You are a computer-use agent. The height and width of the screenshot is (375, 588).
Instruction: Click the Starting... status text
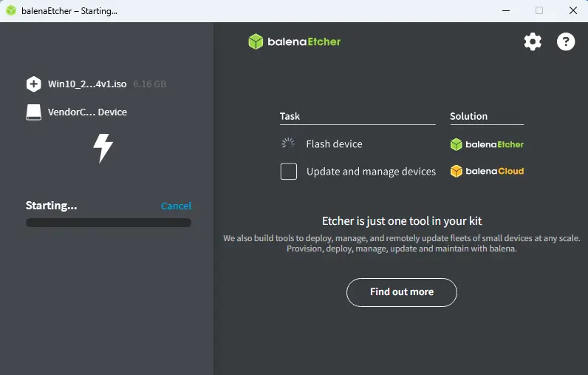point(52,206)
